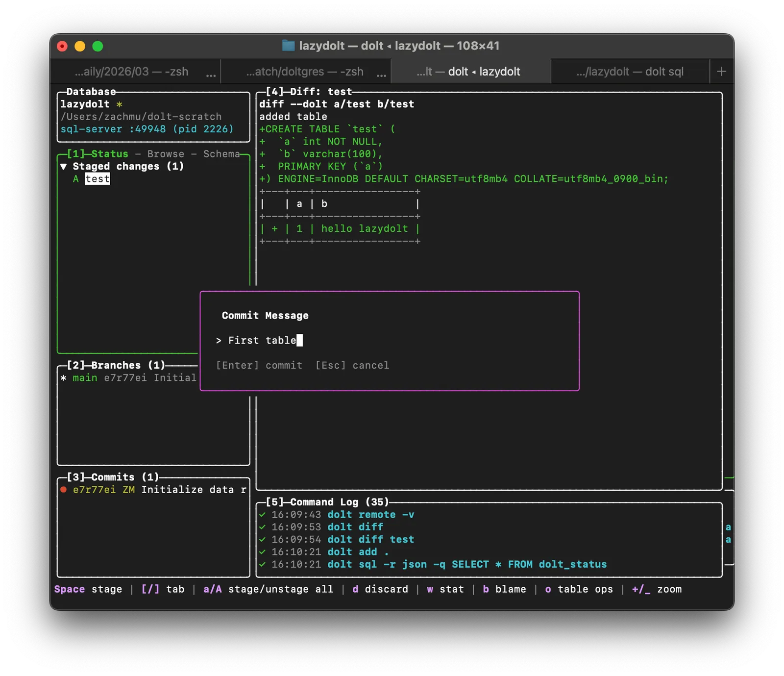Screen dimensions: 784x676
Task: Collapse the Staged changes section
Action: 64,167
